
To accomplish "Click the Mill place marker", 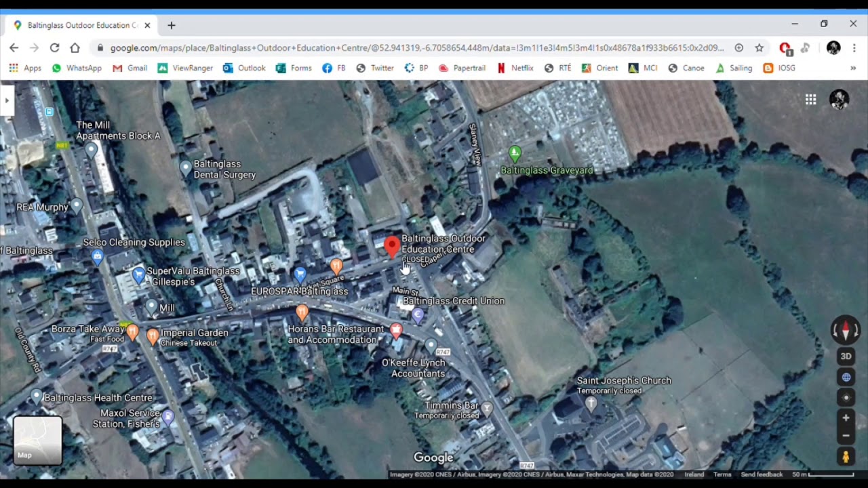I will tap(151, 306).
